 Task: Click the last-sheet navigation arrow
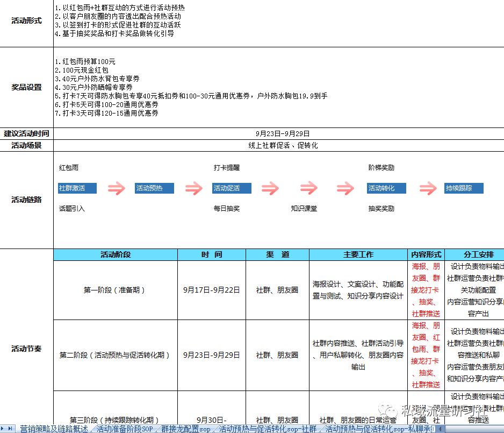(x=10, y=429)
